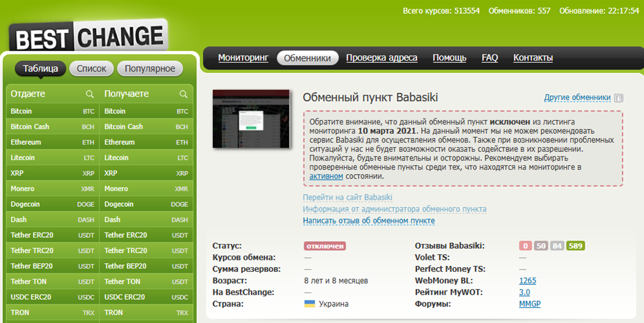Screen dimensions: 644x323
Task: Click the age value 8 лет и 8 месяцев
Action: 336,281
